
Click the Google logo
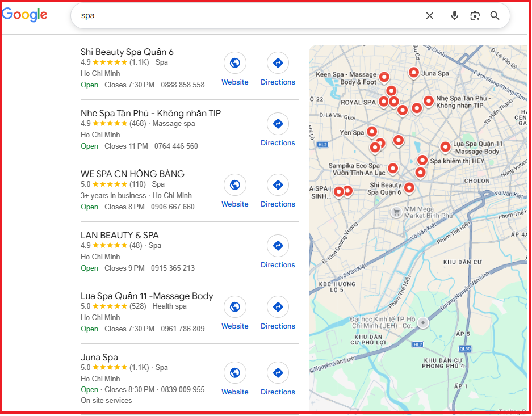(24, 15)
